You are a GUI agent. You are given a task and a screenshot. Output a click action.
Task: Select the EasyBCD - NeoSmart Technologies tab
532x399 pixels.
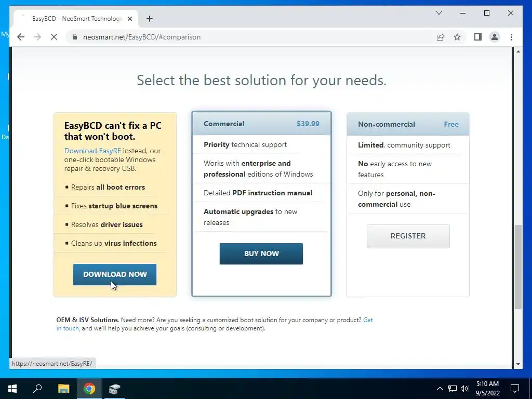click(x=76, y=19)
